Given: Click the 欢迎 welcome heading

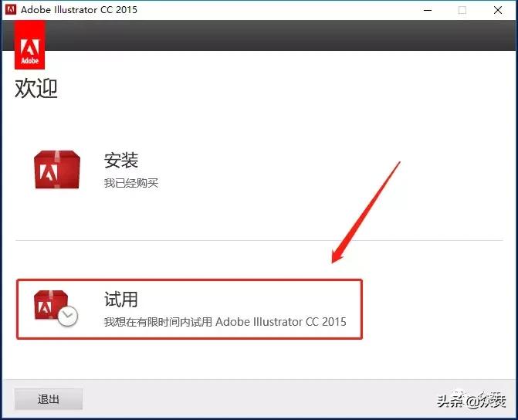Looking at the screenshot, I should click(36, 89).
